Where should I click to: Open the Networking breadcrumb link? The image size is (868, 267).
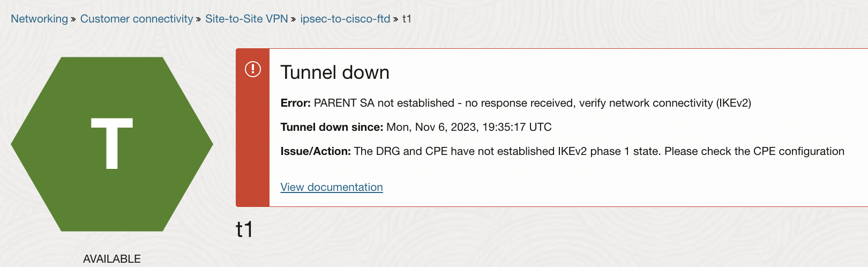pyautogui.click(x=39, y=19)
